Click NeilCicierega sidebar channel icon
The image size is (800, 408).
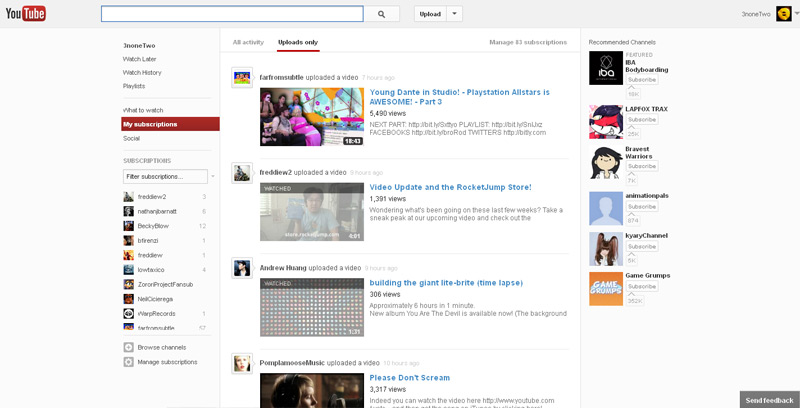tap(129, 299)
